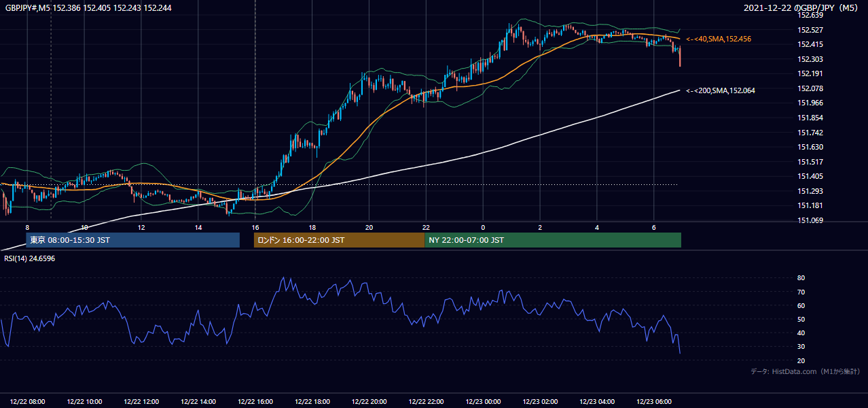Click RSI scale level 40
Image resolution: width=868 pixels, height=408 pixels.
tap(801, 333)
